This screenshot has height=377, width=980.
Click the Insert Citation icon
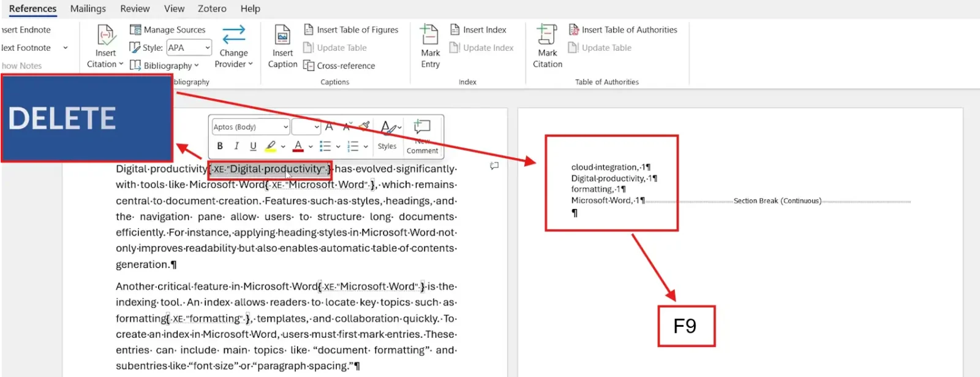(105, 36)
